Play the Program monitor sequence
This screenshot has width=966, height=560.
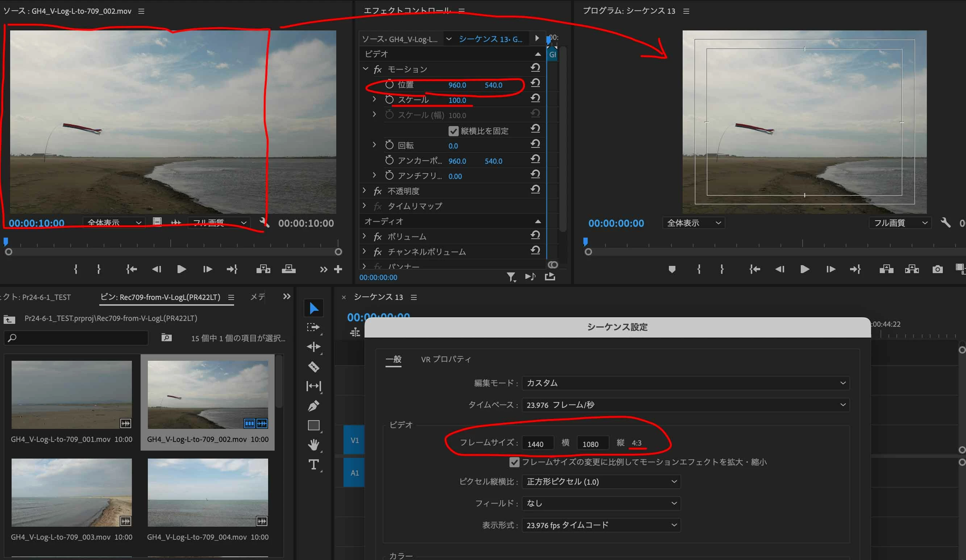[x=805, y=269]
